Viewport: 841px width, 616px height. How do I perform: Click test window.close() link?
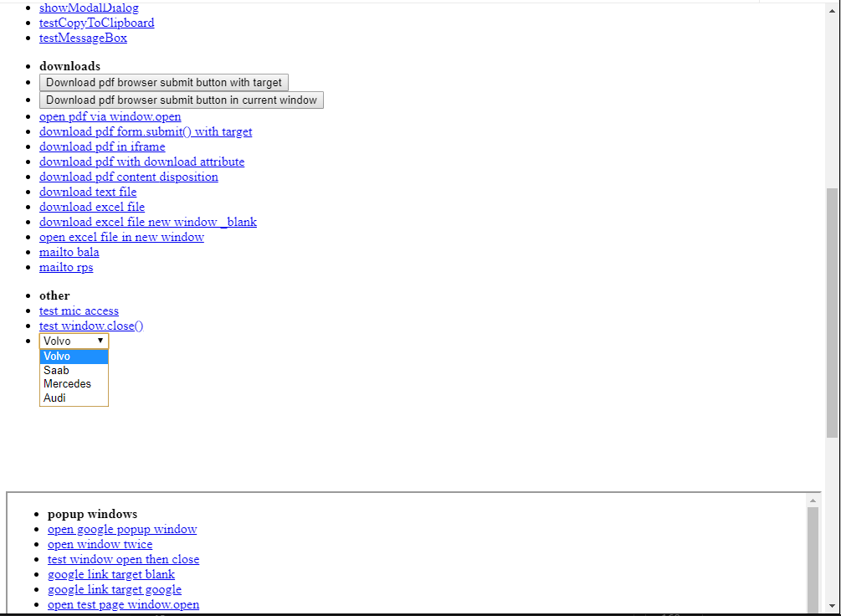90,326
